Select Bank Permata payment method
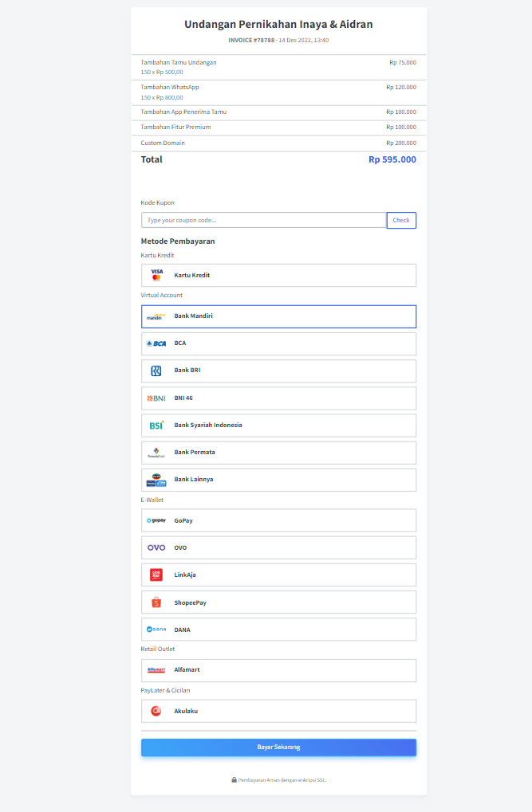532x812 pixels. [x=278, y=453]
